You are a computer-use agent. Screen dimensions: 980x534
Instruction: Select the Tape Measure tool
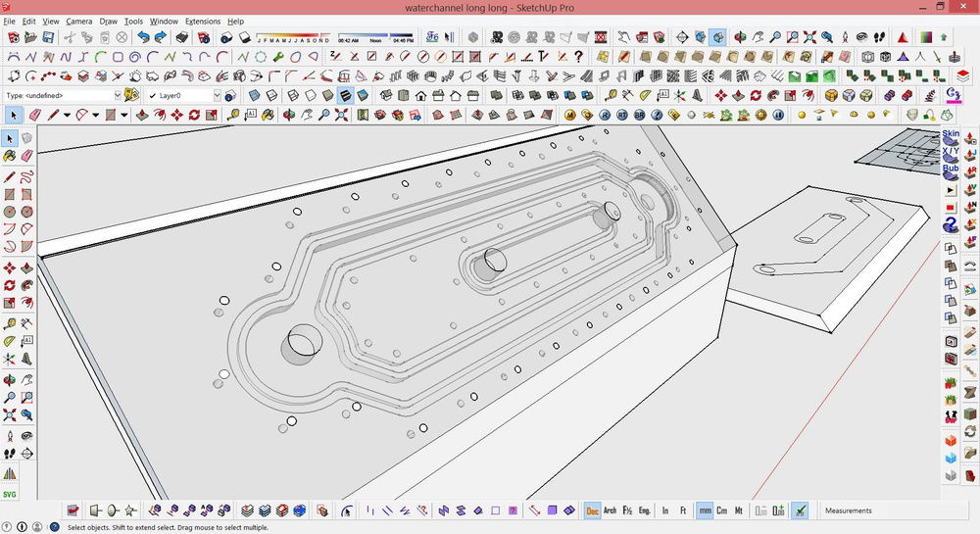point(10,323)
